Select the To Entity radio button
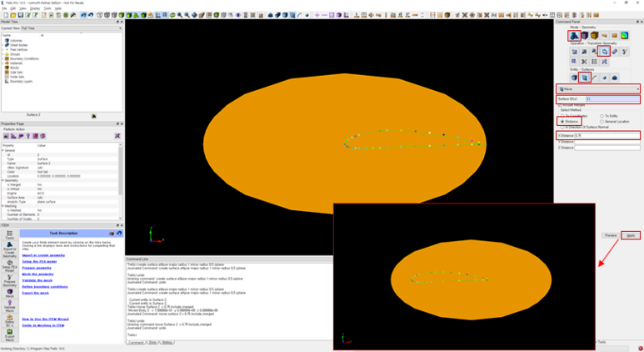The height and width of the screenshot is (352, 644). click(602, 116)
